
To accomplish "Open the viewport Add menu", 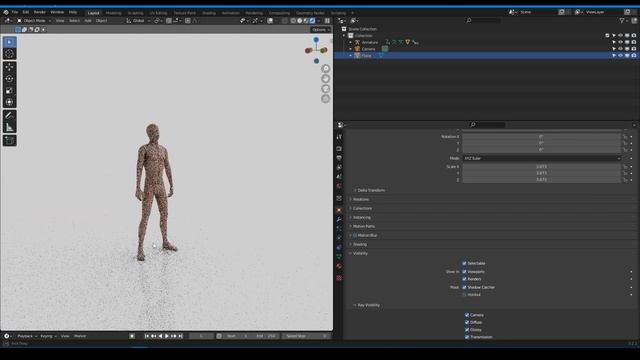I will (88, 21).
